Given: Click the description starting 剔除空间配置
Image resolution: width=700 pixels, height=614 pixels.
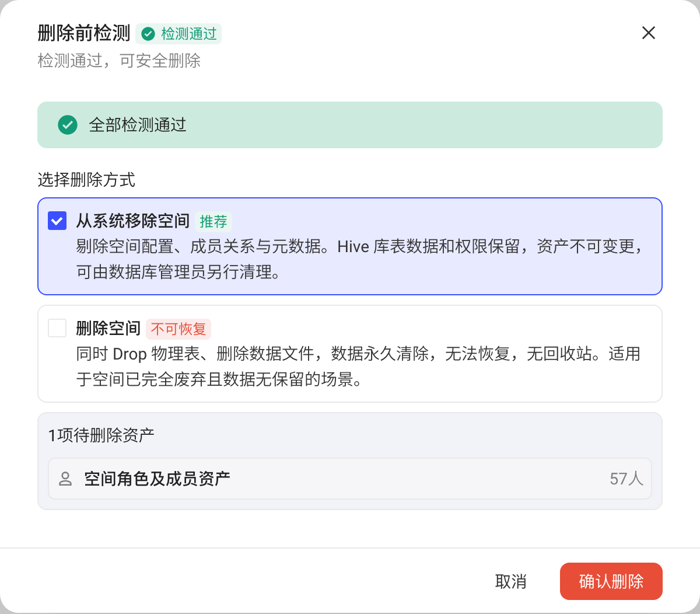Looking at the screenshot, I should [360, 259].
